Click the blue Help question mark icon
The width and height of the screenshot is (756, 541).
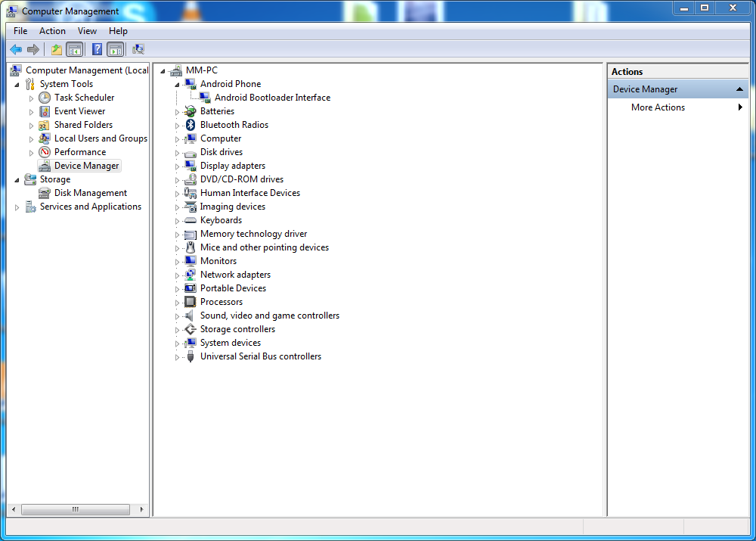tap(97, 50)
